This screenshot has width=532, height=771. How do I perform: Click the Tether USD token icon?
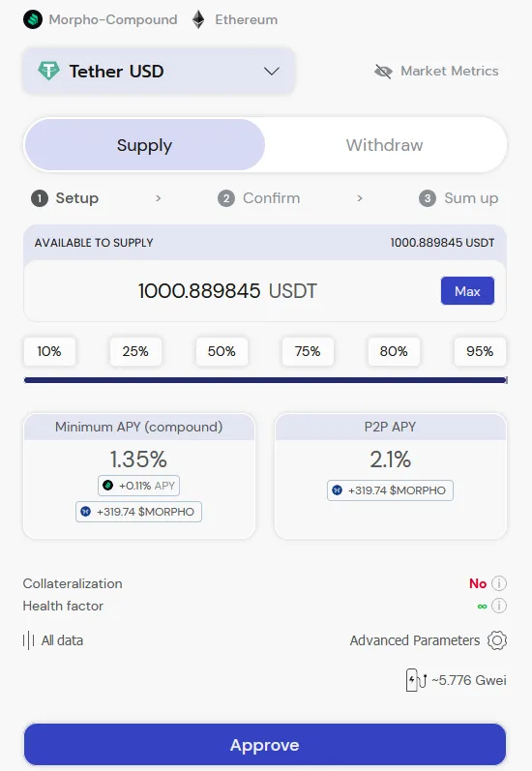tap(48, 72)
